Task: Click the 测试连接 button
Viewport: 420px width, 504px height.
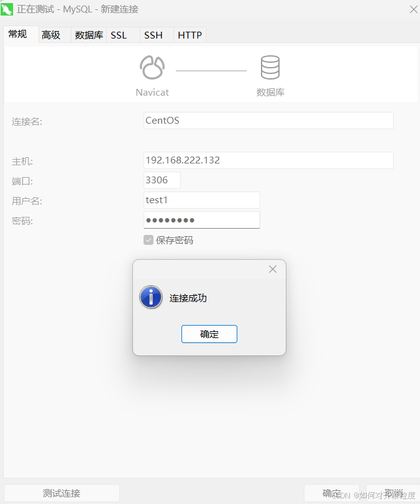Action: tap(62, 493)
